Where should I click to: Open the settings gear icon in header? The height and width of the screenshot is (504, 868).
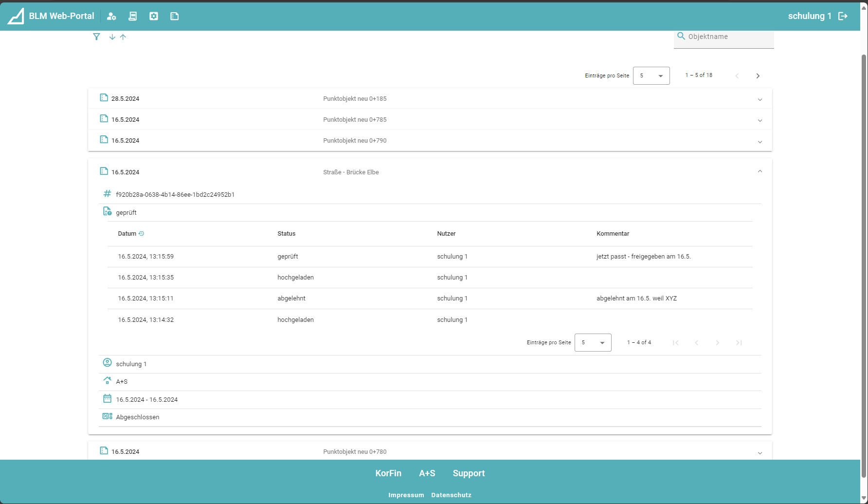pos(154,16)
